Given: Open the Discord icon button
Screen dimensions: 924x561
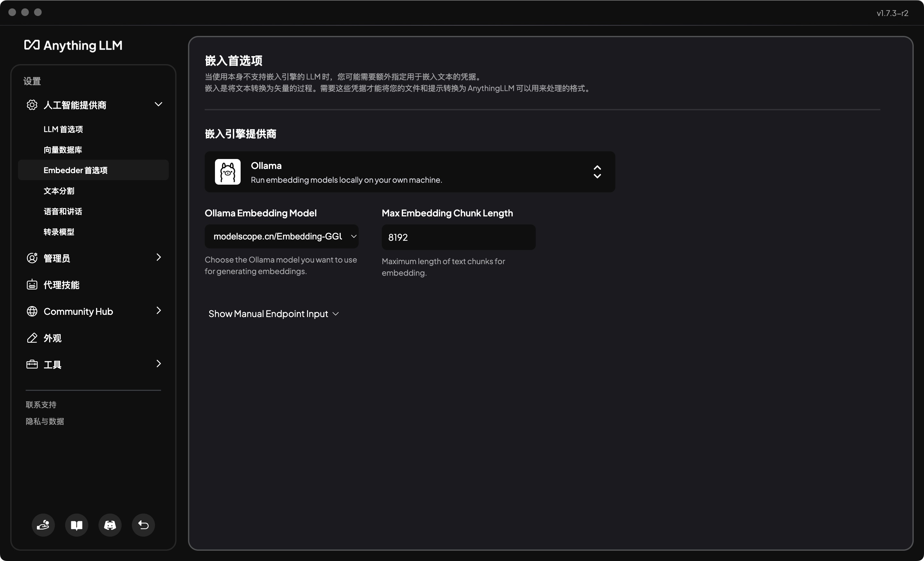Looking at the screenshot, I should (110, 525).
